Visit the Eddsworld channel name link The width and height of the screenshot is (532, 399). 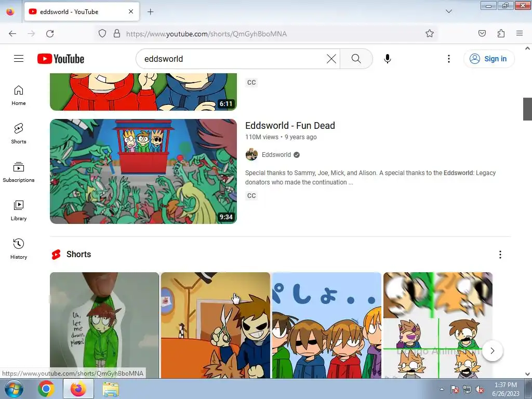276,155
